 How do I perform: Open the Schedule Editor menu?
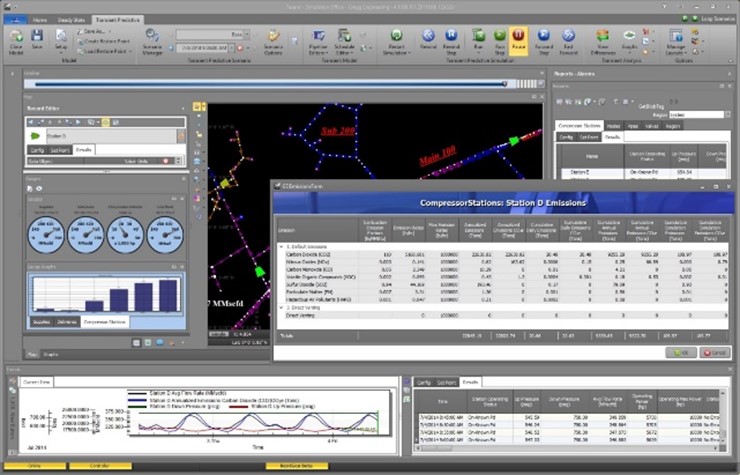[x=344, y=42]
